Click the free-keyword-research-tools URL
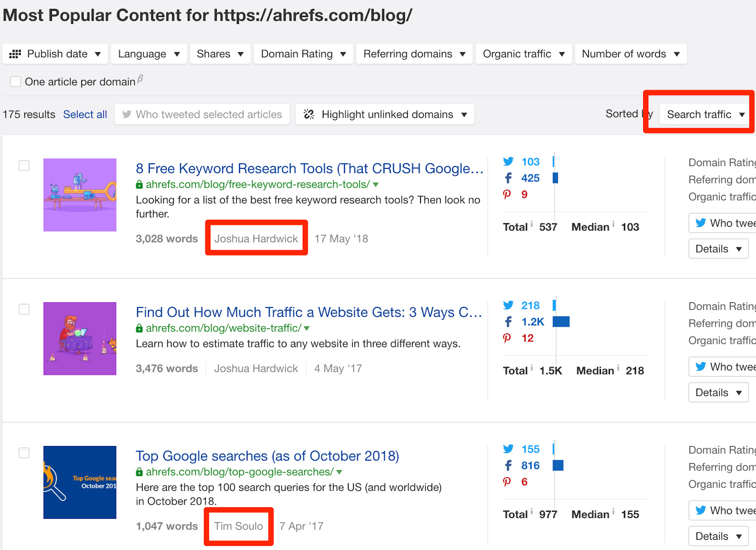The width and height of the screenshot is (756, 550). [258, 184]
